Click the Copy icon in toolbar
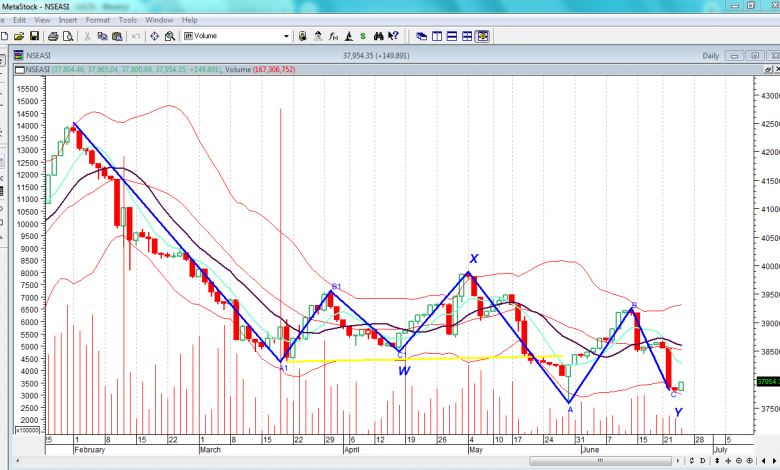780x470 pixels. pyautogui.click(x=102, y=36)
